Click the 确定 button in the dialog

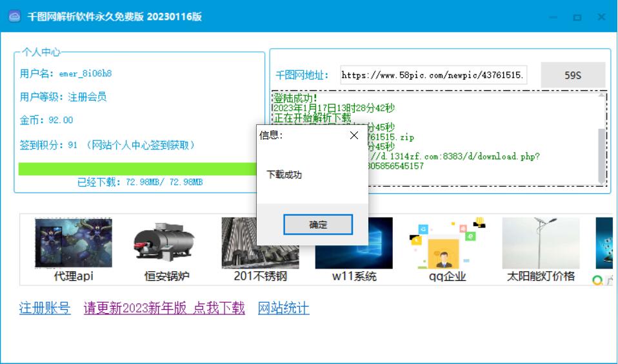coord(317,224)
